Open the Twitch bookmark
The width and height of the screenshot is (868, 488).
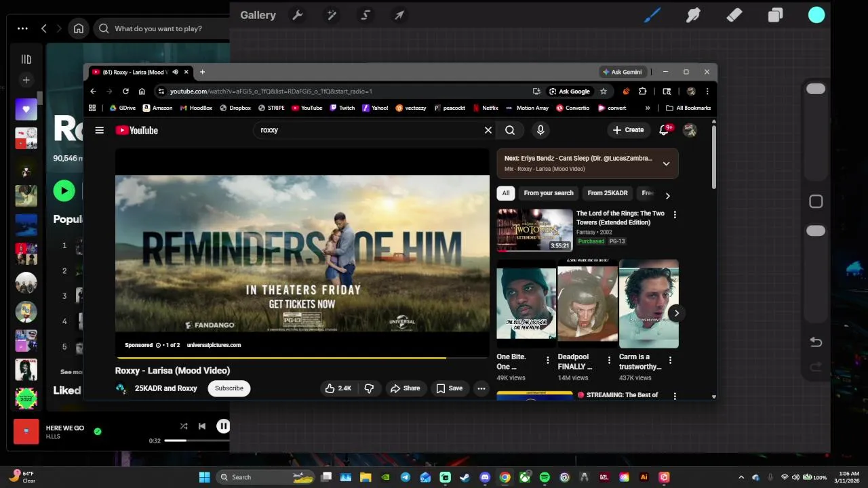click(342, 108)
